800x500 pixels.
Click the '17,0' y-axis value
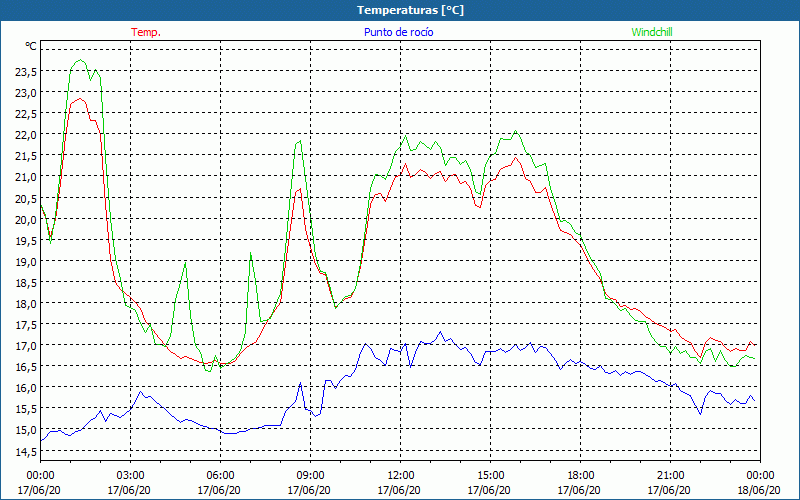tap(26, 346)
